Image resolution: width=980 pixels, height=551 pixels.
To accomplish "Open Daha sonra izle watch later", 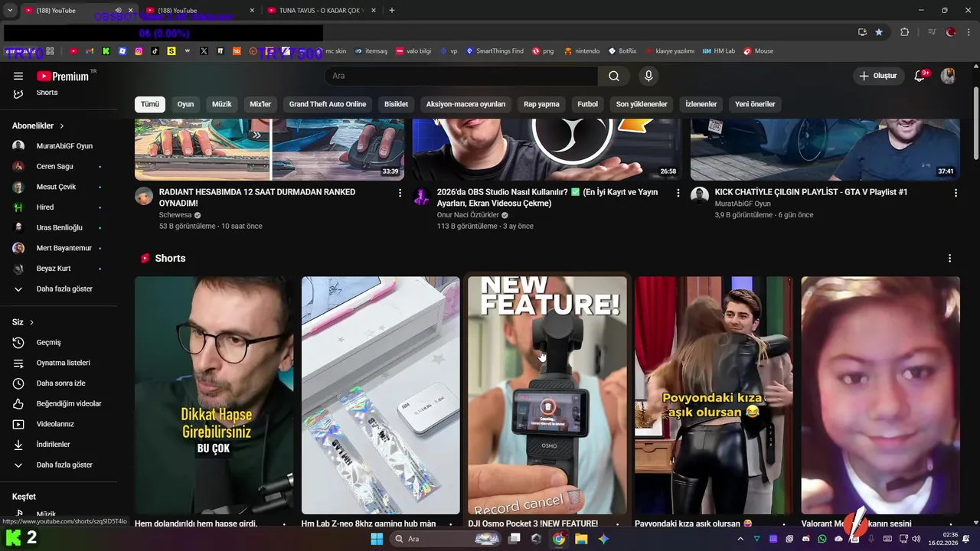I will tap(59, 383).
